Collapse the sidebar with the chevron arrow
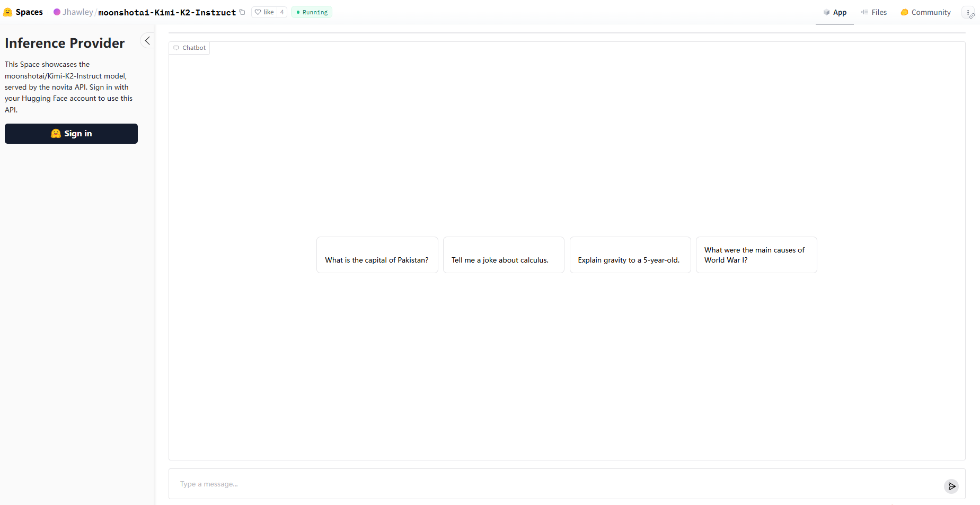The image size is (980, 505). 147,40
